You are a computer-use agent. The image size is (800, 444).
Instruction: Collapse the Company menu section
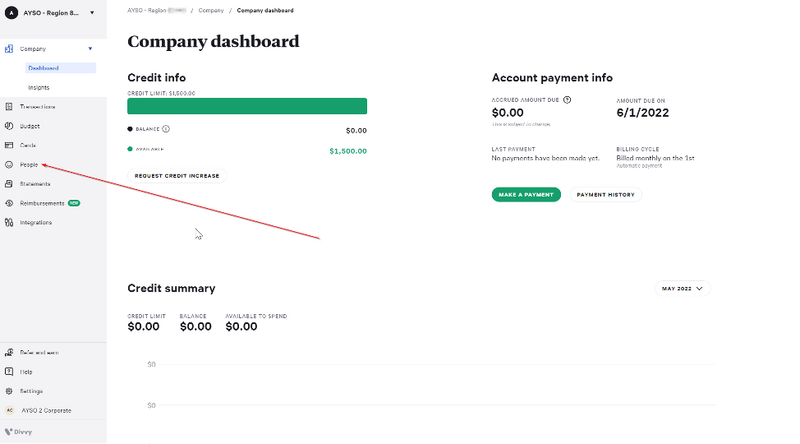click(x=90, y=48)
